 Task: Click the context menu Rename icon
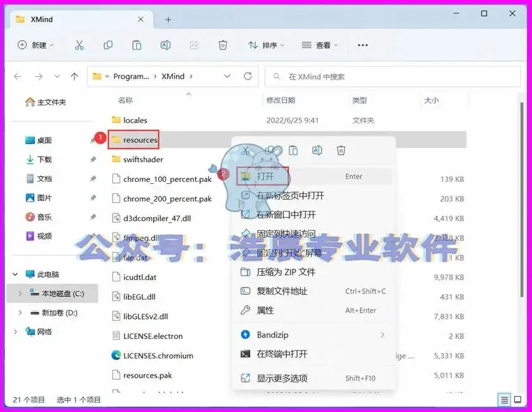[x=317, y=150]
